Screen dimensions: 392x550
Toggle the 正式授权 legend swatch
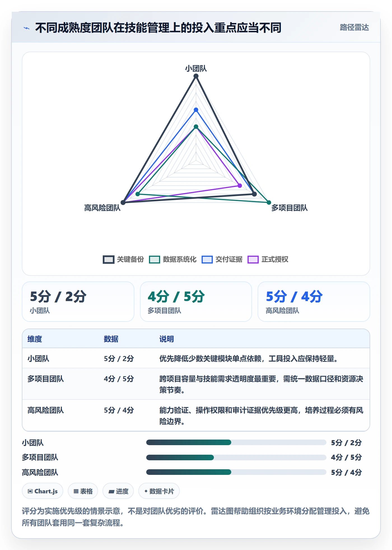[253, 260]
